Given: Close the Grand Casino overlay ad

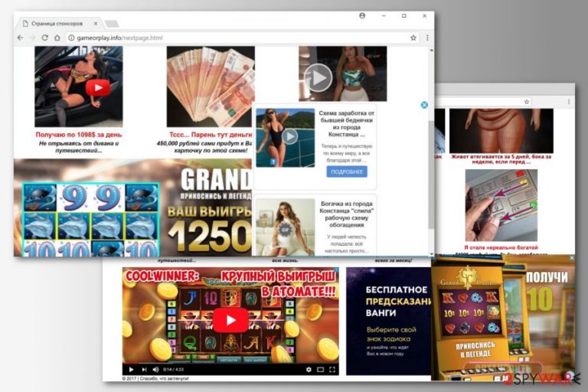Looking at the screenshot, I should coord(571,258).
